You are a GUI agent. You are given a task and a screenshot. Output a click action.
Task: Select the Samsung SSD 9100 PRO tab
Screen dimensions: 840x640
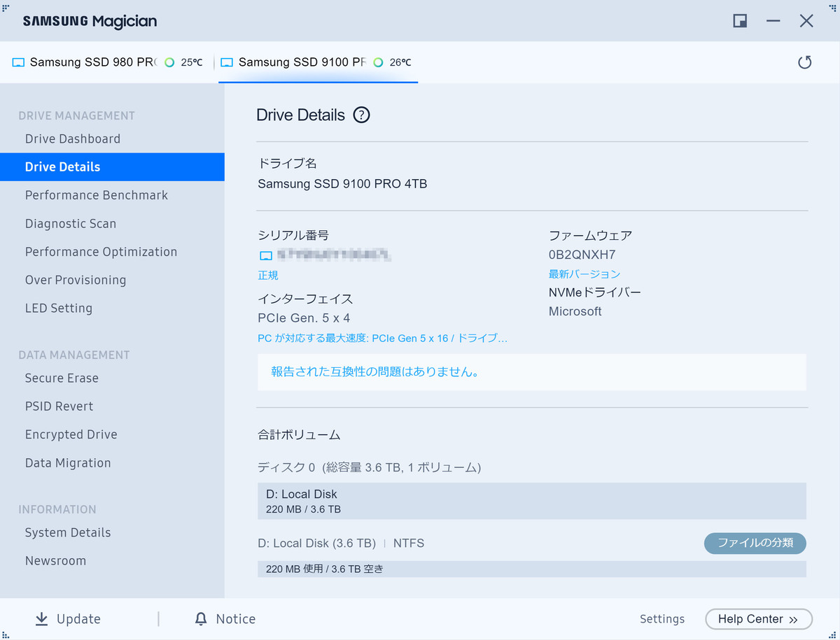pos(316,62)
